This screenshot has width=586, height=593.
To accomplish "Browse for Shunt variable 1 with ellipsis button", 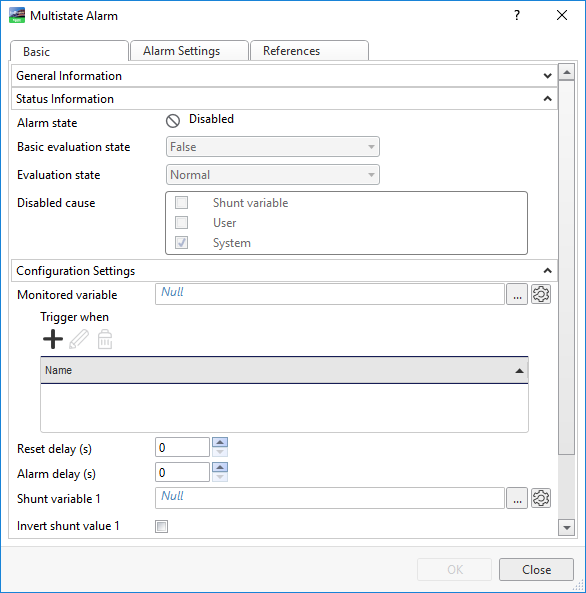I will [517, 498].
